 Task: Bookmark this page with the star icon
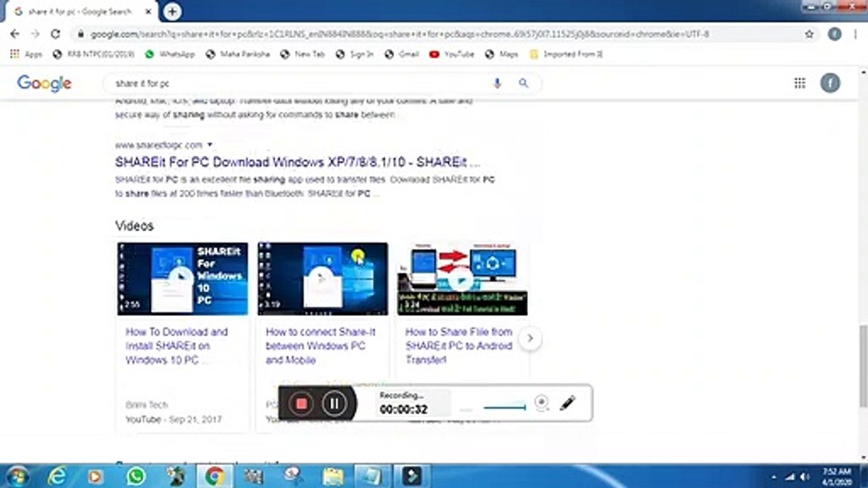click(809, 34)
